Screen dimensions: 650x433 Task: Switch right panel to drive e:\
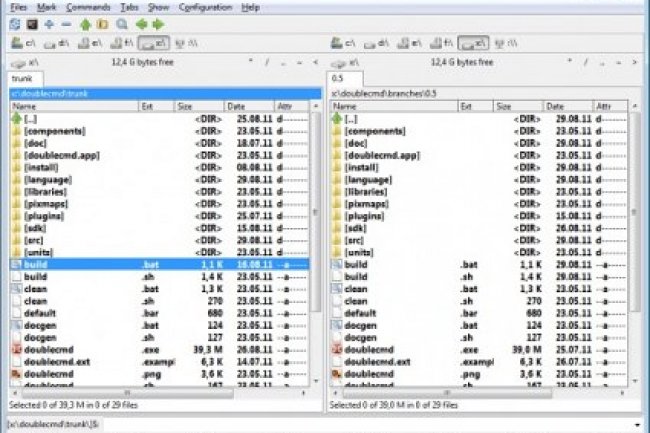click(412, 43)
